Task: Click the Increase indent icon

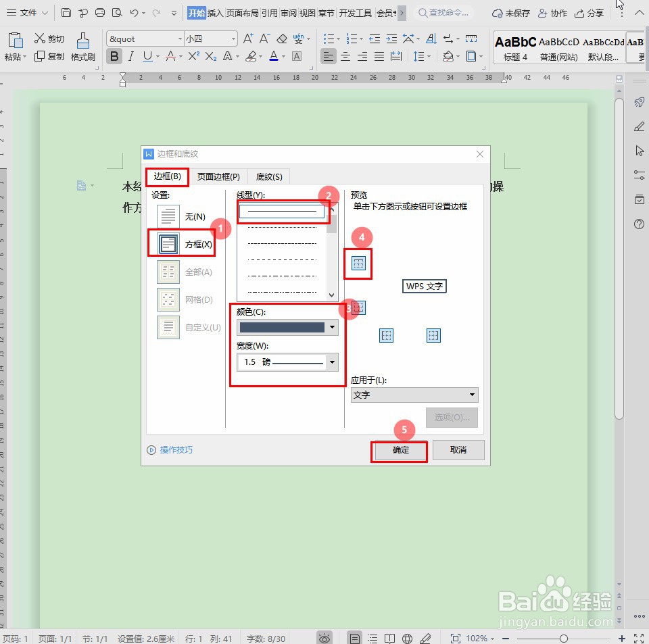Action: coord(391,39)
